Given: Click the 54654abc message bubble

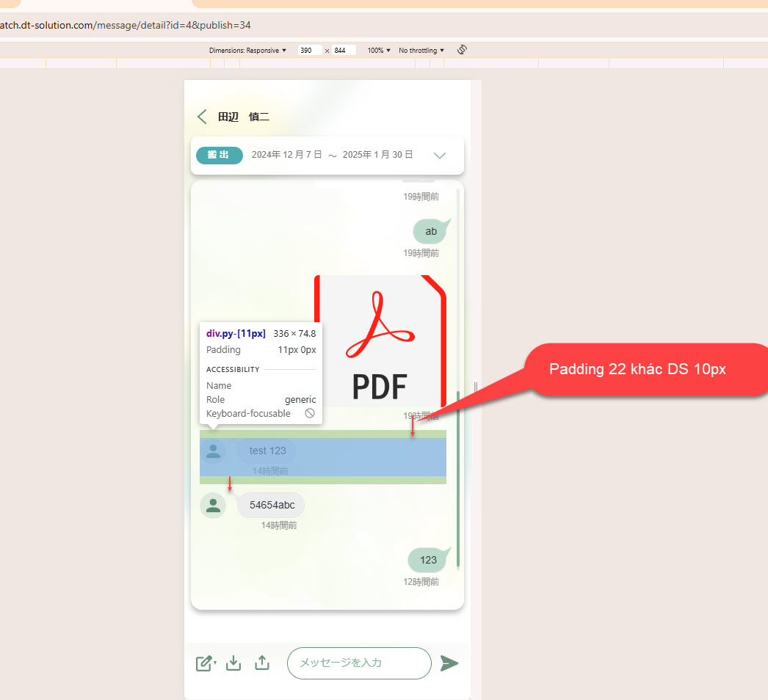Looking at the screenshot, I should click(271, 505).
